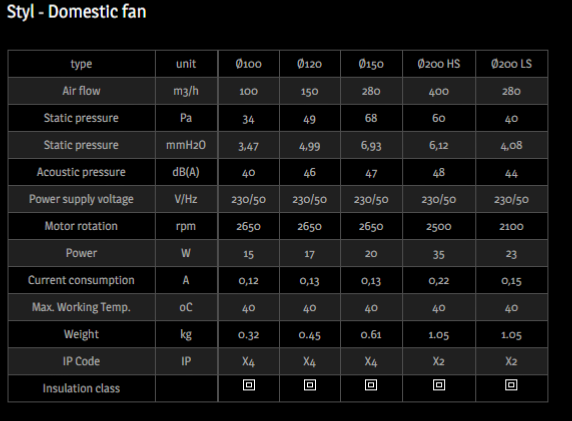The image size is (572, 421).
Task: Click the insulation class icon under Ø200 HS
Action: 439,385
